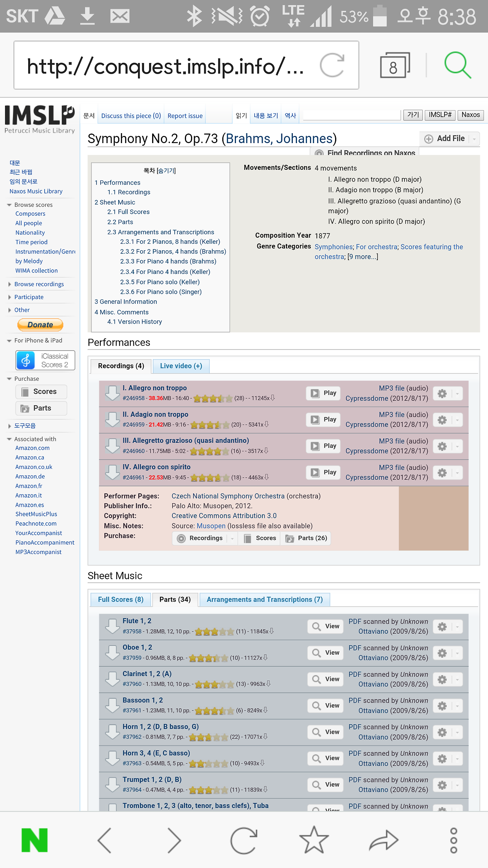Open gear options for Flute 1, 2 part
This screenshot has width=488, height=868.
[442, 626]
